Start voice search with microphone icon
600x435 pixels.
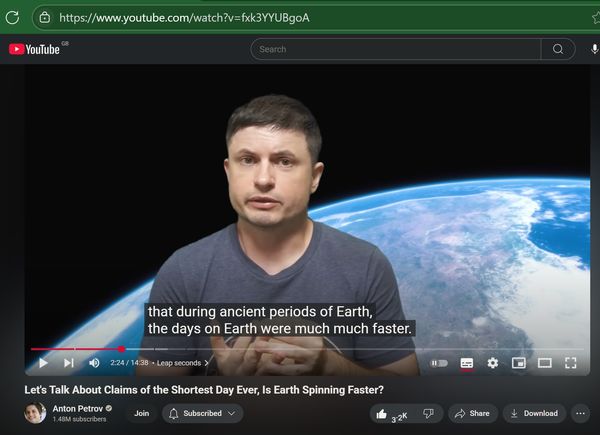click(x=594, y=49)
